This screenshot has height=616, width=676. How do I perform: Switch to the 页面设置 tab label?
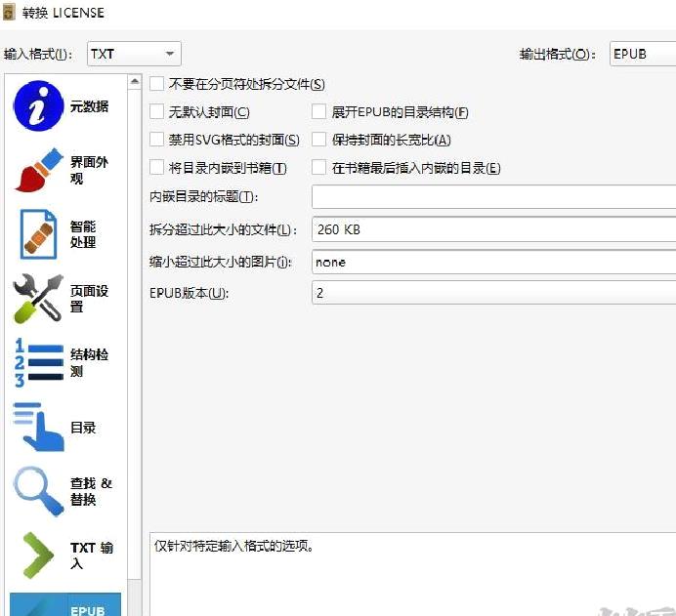tap(89, 299)
